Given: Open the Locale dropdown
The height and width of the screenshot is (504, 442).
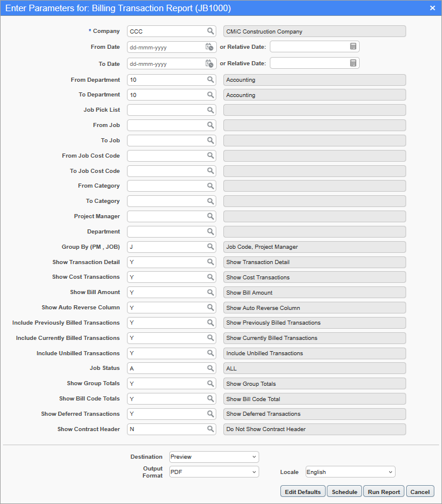Looking at the screenshot, I should pyautogui.click(x=350, y=472).
